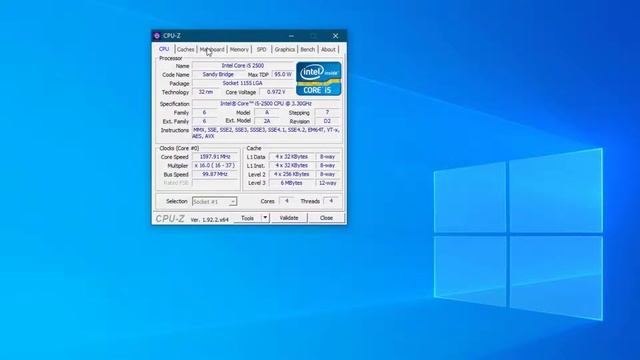Click the specification field 'i5-2500 CPU @ 3.30GHz'
The height and width of the screenshot is (360, 640).
click(266, 104)
